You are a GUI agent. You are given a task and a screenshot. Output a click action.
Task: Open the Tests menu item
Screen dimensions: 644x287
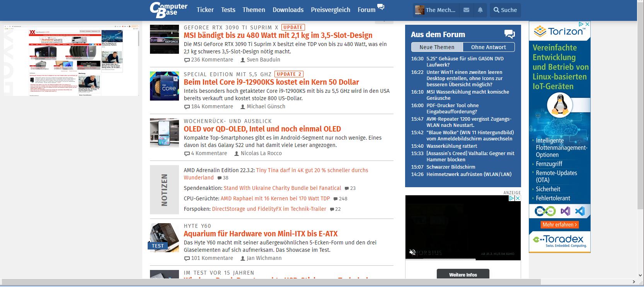tap(228, 10)
